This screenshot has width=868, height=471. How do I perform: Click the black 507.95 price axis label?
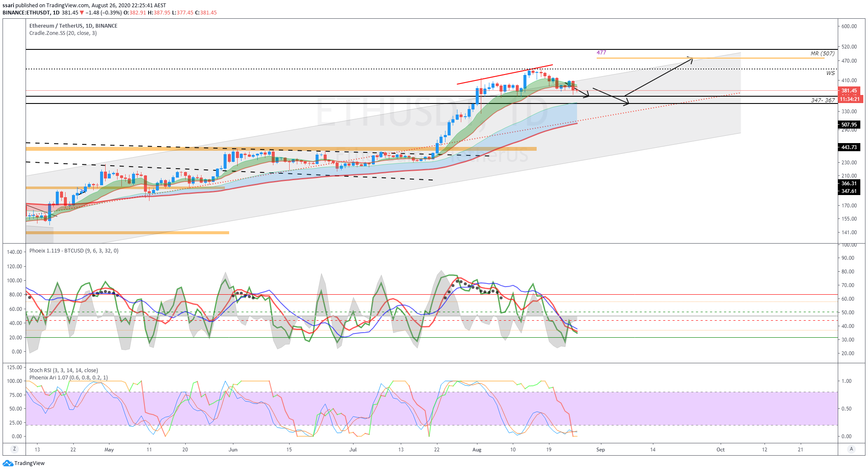point(849,125)
